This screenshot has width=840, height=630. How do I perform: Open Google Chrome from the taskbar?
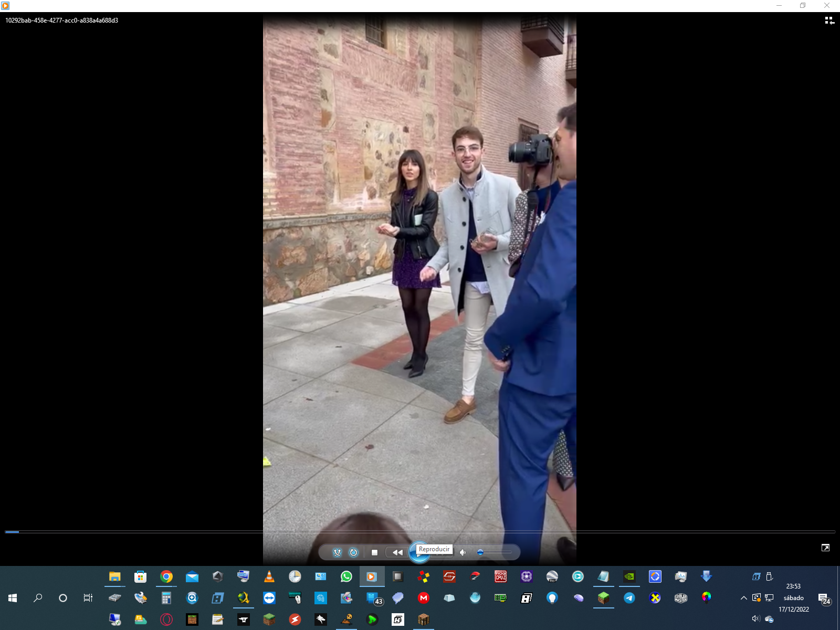tap(166, 576)
